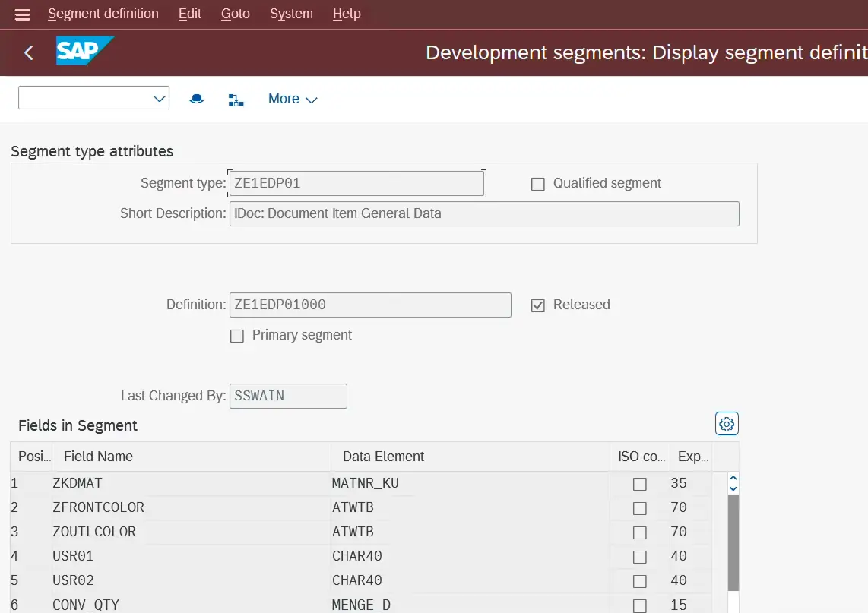Viewport: 868px width, 613px height.
Task: Click the table scroll down arrow
Action: (x=733, y=488)
